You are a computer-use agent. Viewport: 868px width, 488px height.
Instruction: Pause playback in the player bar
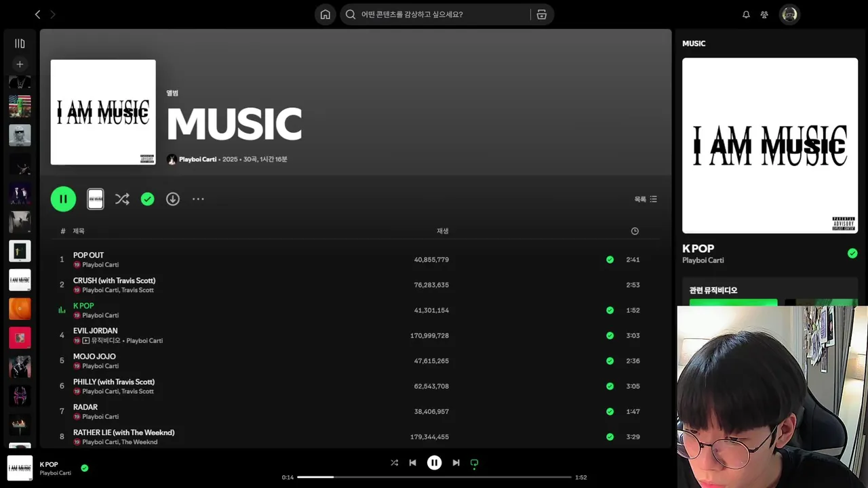434,463
